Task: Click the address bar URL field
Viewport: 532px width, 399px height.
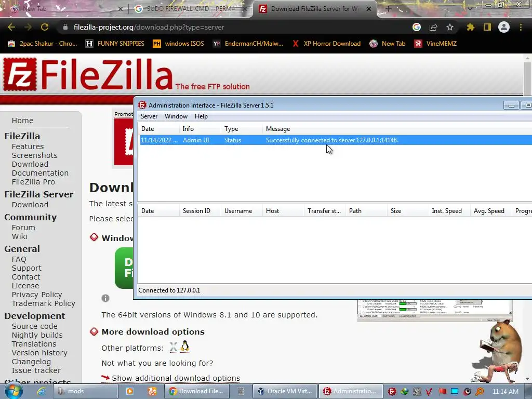Action: point(234,27)
